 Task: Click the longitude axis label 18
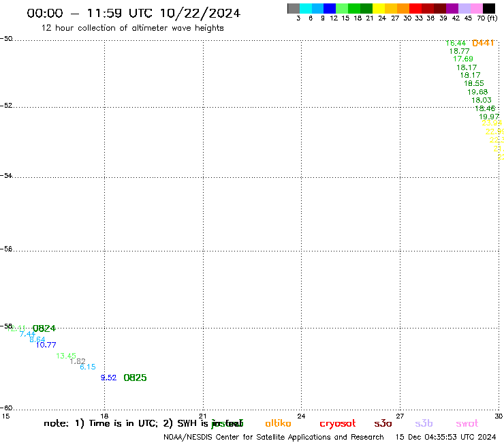pos(104,416)
